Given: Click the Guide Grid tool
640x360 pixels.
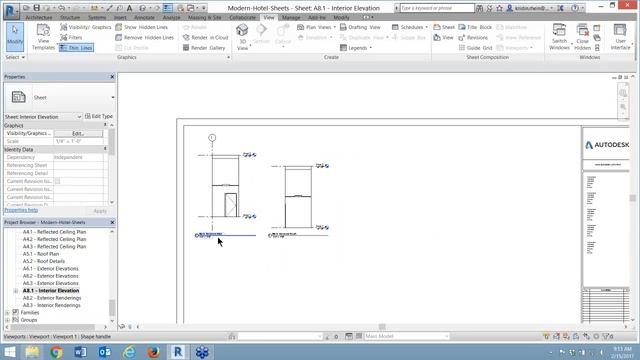Looking at the screenshot, I should coord(475,48).
